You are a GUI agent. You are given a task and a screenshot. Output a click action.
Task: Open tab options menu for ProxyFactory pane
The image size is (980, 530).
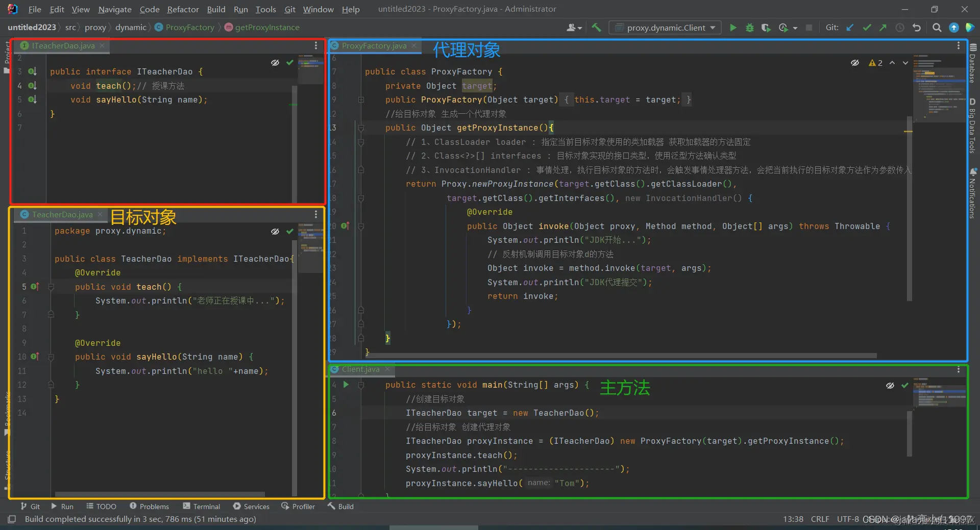pos(959,46)
